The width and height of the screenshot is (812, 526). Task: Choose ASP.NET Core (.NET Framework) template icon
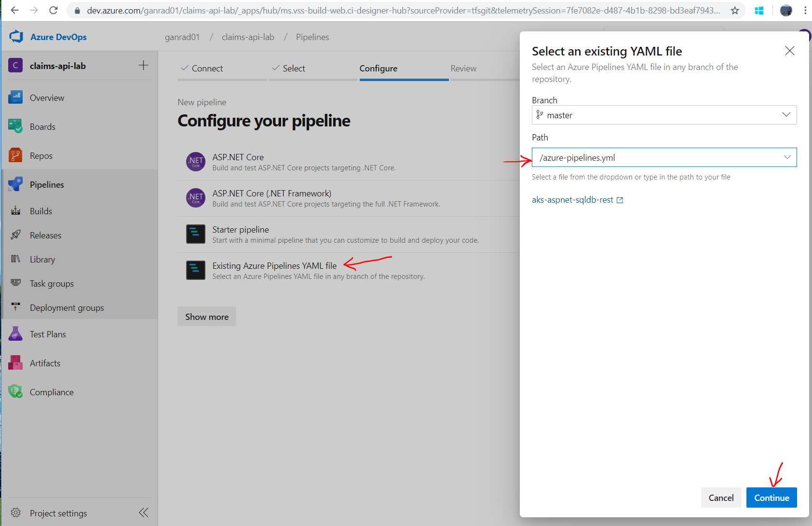[x=196, y=198]
